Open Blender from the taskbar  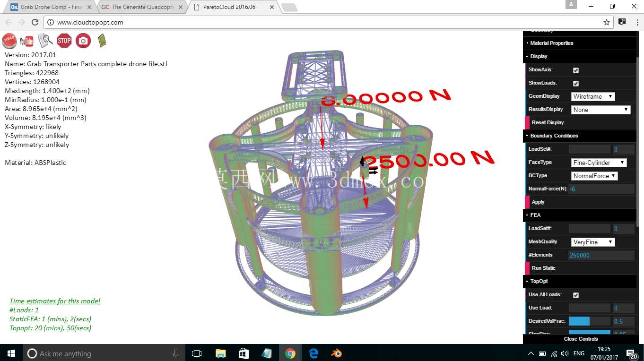[x=337, y=353]
